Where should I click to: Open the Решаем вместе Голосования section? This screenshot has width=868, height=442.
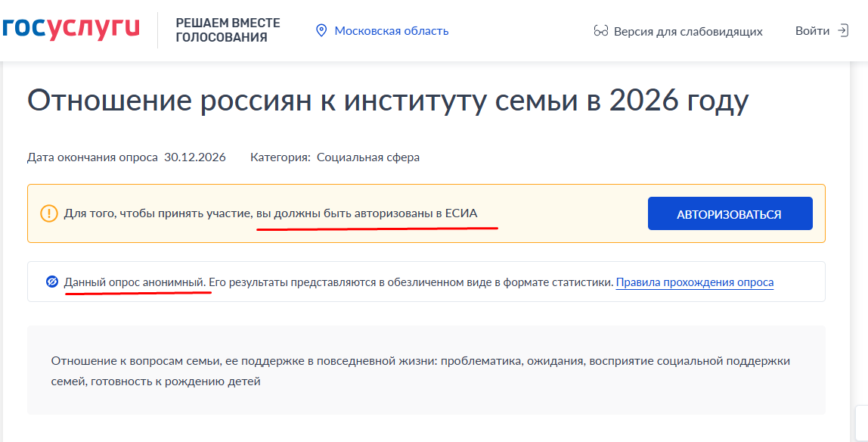[228, 30]
